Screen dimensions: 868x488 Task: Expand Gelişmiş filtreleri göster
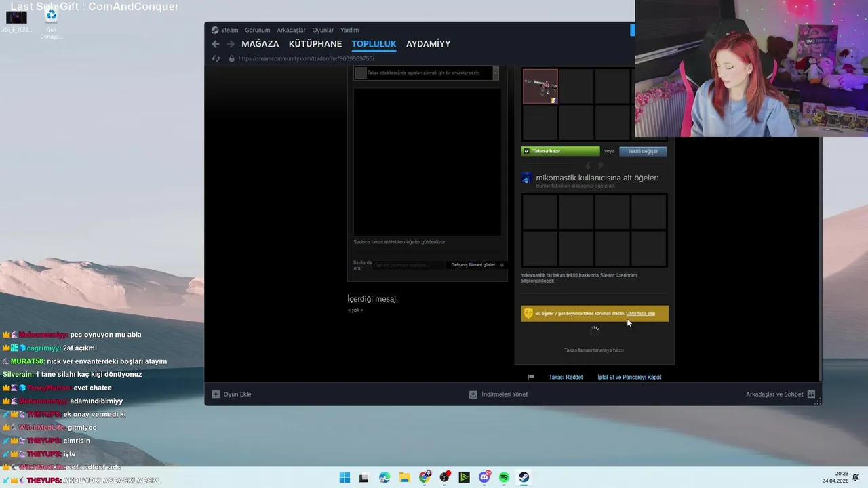pos(477,265)
